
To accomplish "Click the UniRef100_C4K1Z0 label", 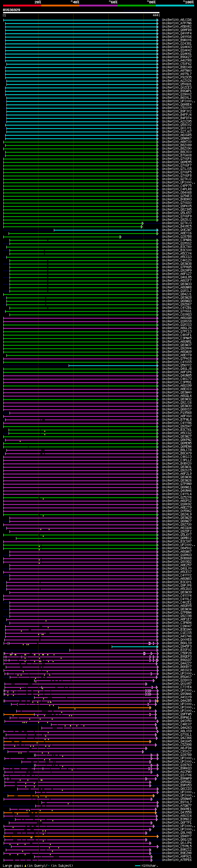I will [x=177, y=260].
